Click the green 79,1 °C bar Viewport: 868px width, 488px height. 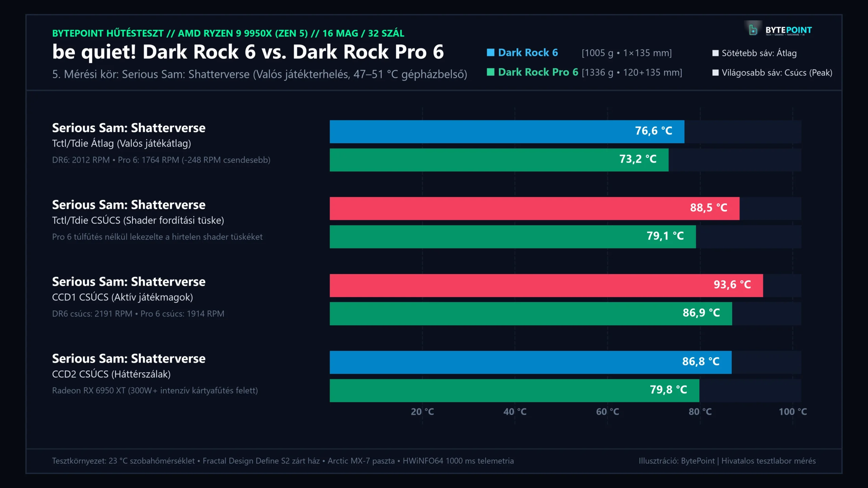tap(513, 237)
